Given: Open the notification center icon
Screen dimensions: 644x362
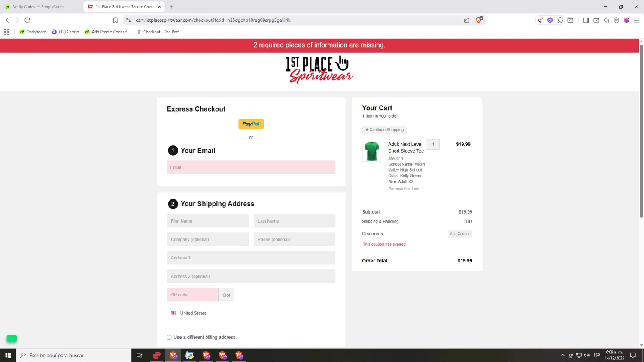Looking at the screenshot, I should [x=633, y=355].
